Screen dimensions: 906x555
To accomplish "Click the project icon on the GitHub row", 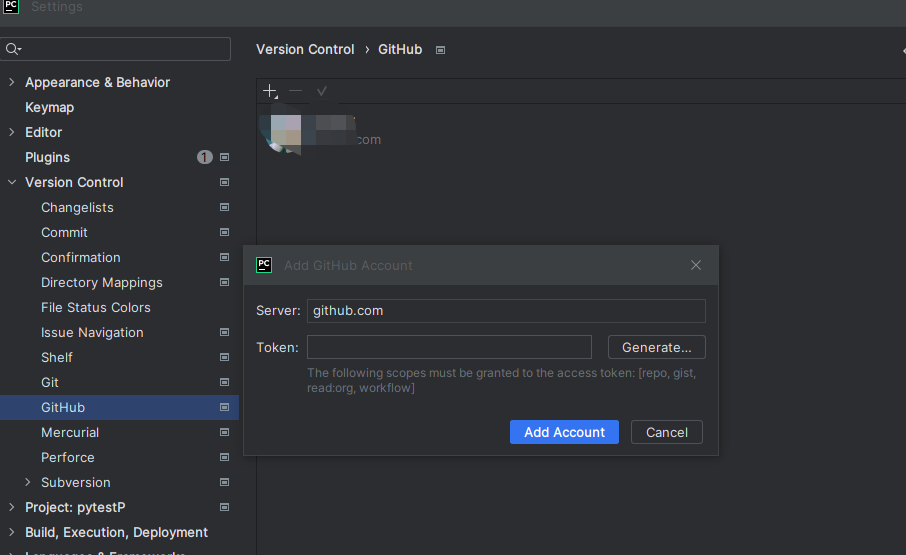I will (x=225, y=407).
